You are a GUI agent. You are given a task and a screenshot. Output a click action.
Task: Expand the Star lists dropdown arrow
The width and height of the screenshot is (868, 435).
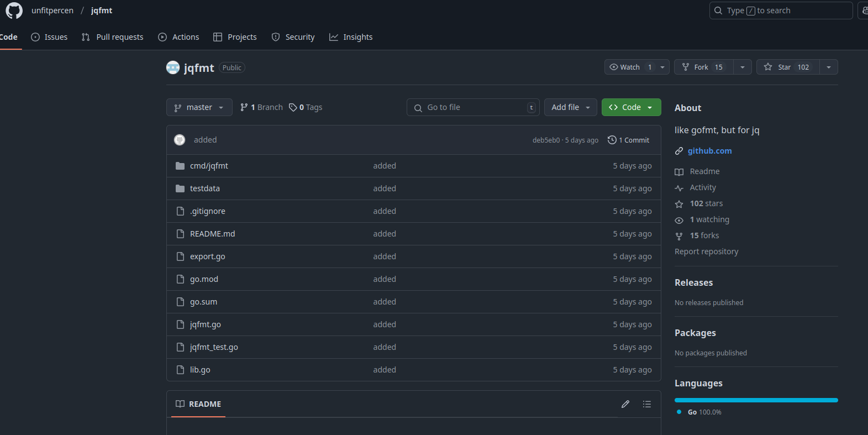click(829, 67)
